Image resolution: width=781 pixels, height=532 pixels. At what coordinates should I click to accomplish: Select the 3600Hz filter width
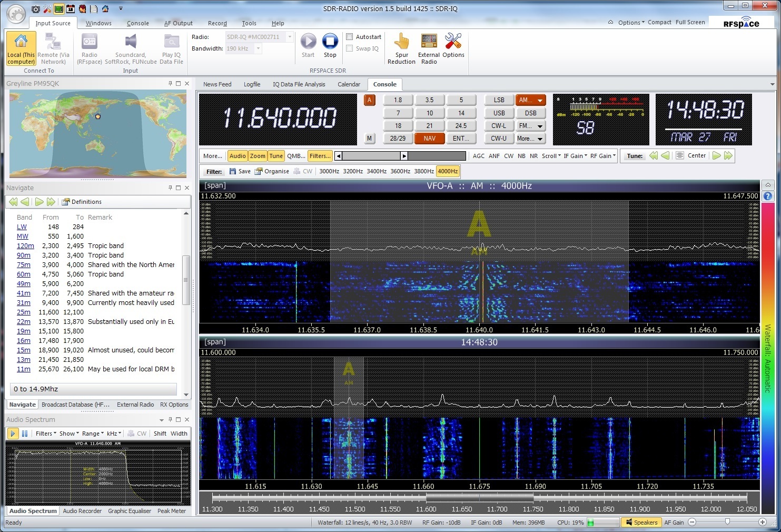coord(400,171)
